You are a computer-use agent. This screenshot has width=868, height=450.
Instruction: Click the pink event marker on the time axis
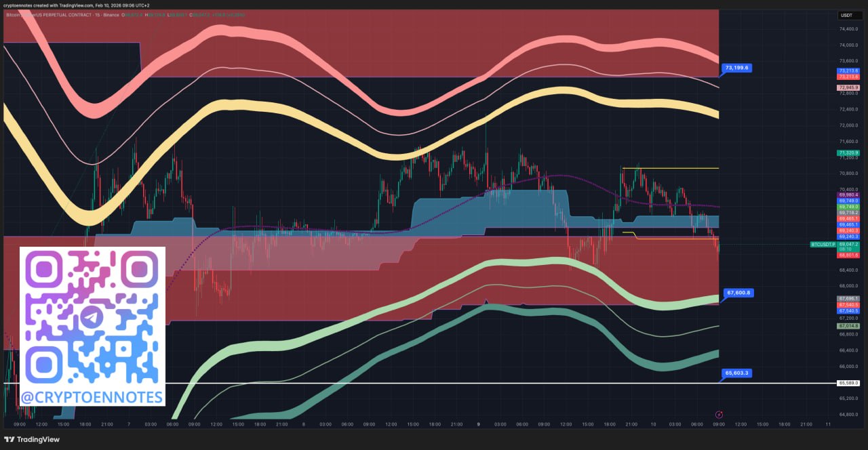[719, 414]
